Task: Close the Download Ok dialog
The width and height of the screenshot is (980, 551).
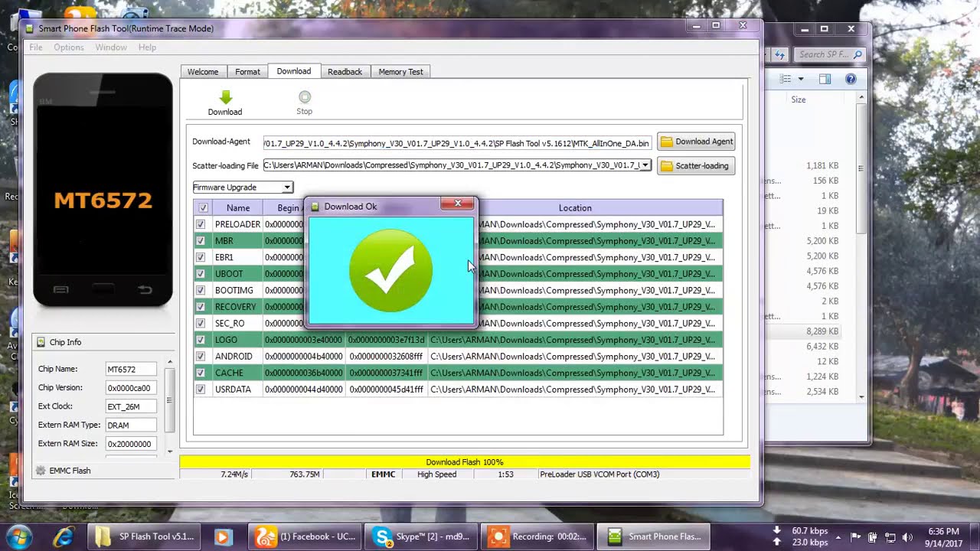Action: coord(458,204)
